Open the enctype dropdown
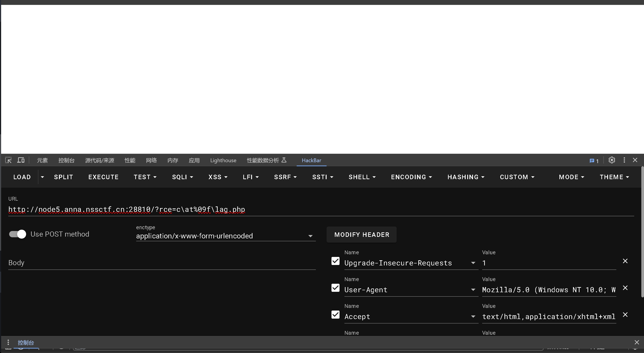This screenshot has height=353, width=644. (225, 236)
